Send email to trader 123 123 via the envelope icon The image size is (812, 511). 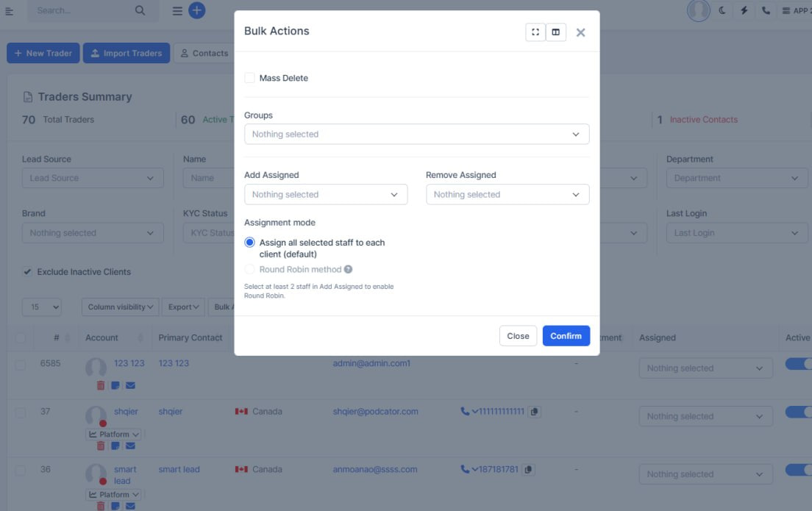click(130, 385)
